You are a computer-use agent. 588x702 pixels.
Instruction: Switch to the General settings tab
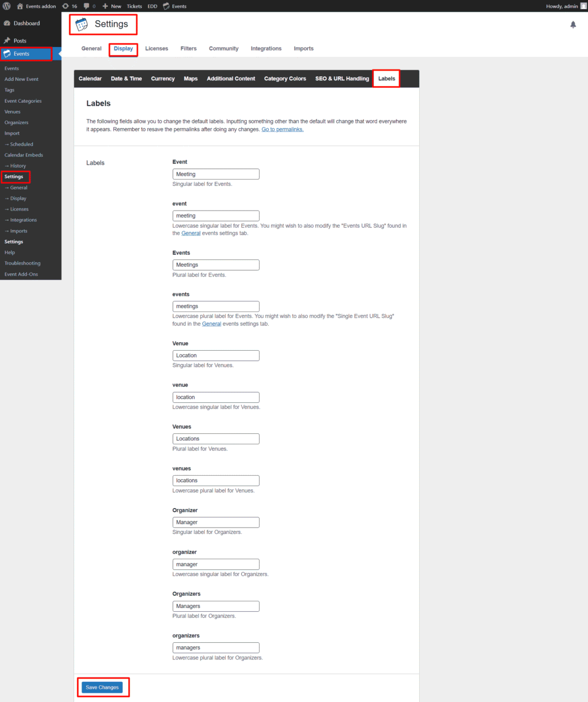91,49
